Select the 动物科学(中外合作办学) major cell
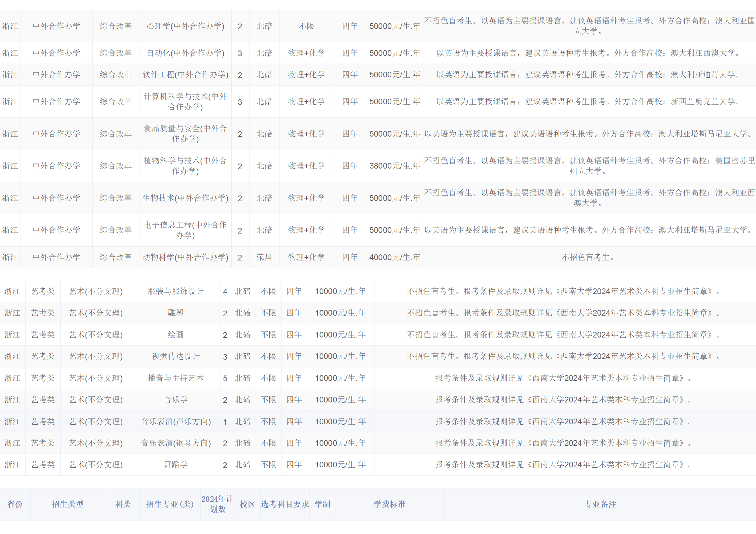This screenshot has height=534, width=756. pyautogui.click(x=185, y=257)
